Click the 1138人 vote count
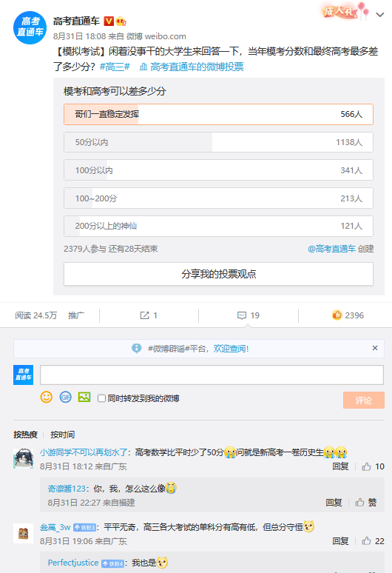This screenshot has width=392, height=573. pos(349,142)
